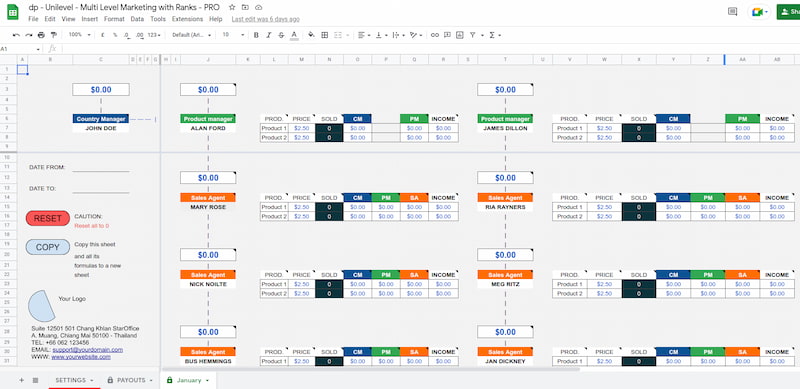Image resolution: width=800 pixels, height=389 pixels.
Task: Select the JAMES DILLON name cell
Action: pos(506,128)
